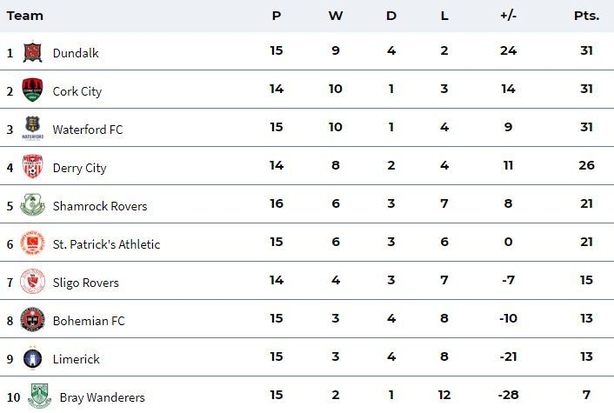Click the Limerick team name

click(x=76, y=359)
